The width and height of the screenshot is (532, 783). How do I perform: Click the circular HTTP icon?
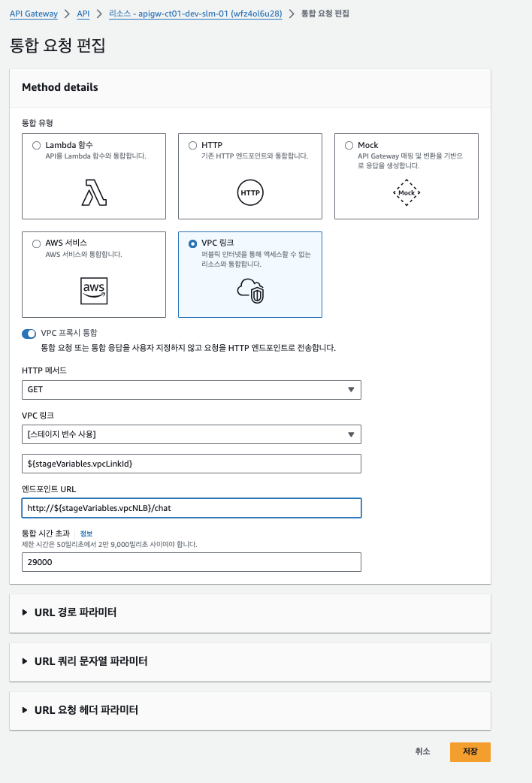tap(250, 193)
